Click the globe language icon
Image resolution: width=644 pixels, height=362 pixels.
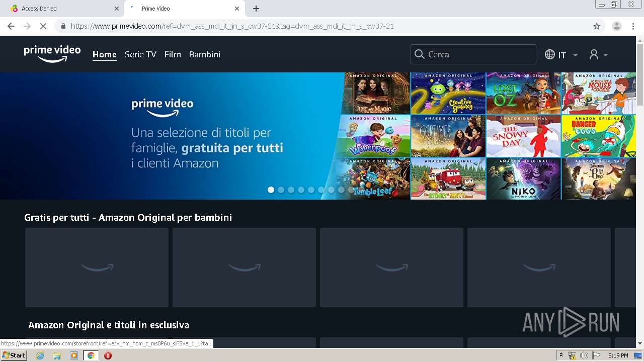pyautogui.click(x=550, y=54)
